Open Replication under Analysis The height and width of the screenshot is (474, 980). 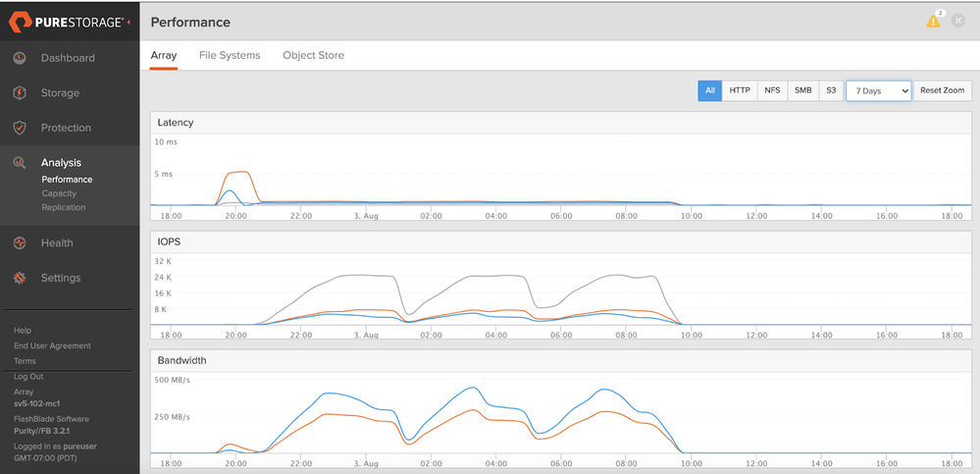click(64, 207)
